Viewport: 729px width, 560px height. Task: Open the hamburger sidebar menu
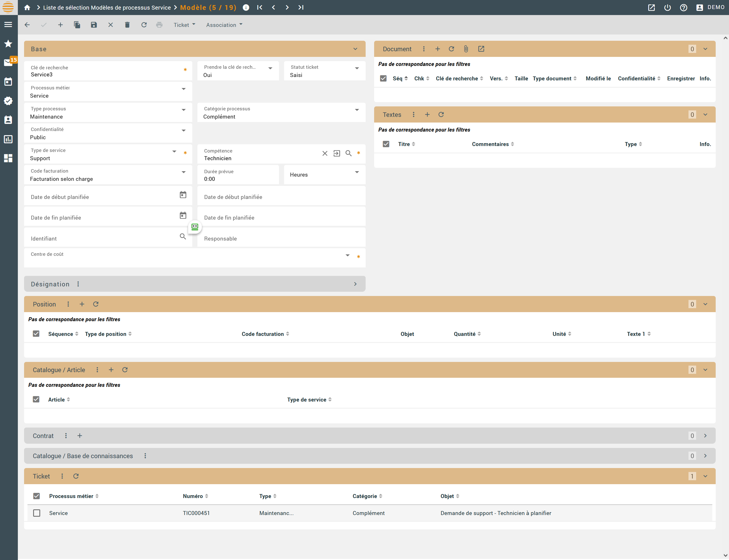coord(8,25)
